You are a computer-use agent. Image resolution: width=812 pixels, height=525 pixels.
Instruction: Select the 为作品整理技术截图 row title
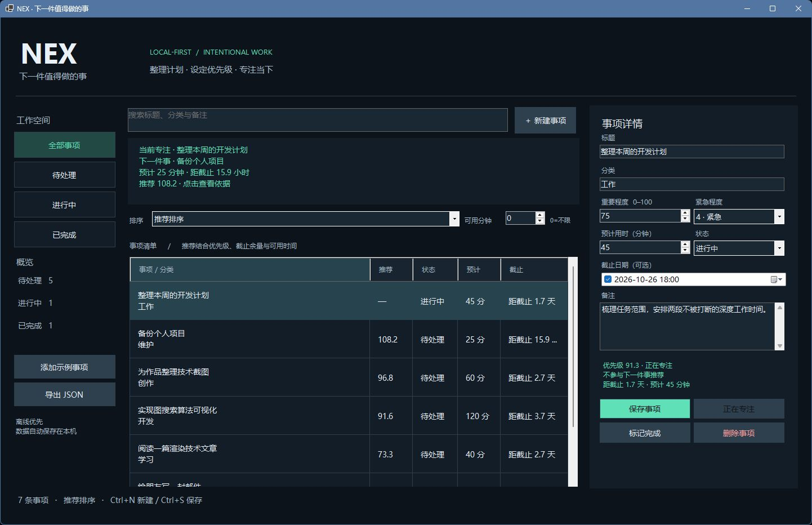(173, 372)
